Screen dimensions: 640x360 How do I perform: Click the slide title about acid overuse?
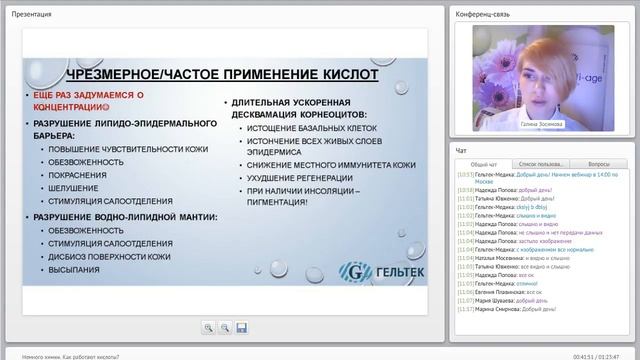tap(222, 74)
